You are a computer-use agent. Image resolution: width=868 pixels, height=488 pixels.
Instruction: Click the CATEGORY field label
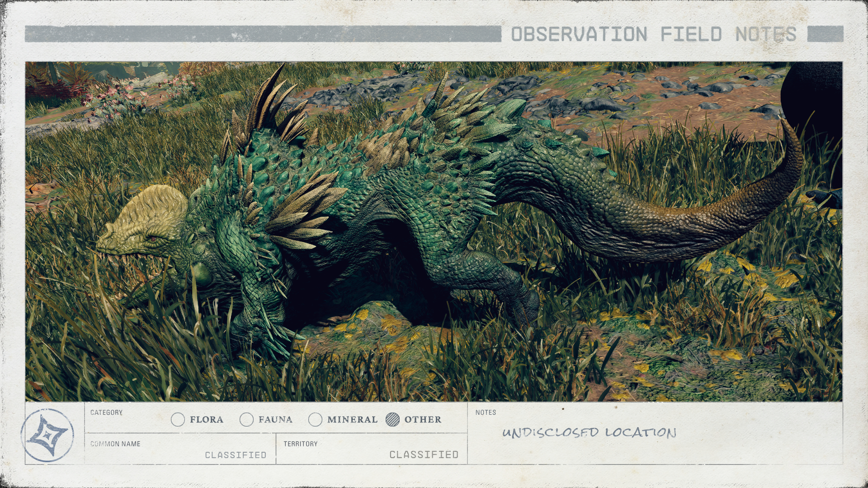106,413
